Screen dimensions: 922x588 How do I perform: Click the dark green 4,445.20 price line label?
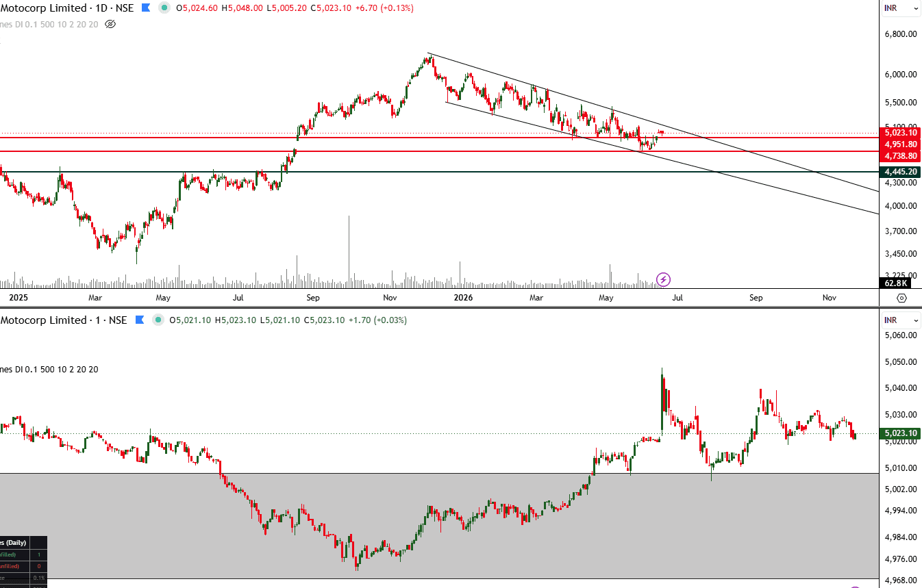tap(901, 172)
